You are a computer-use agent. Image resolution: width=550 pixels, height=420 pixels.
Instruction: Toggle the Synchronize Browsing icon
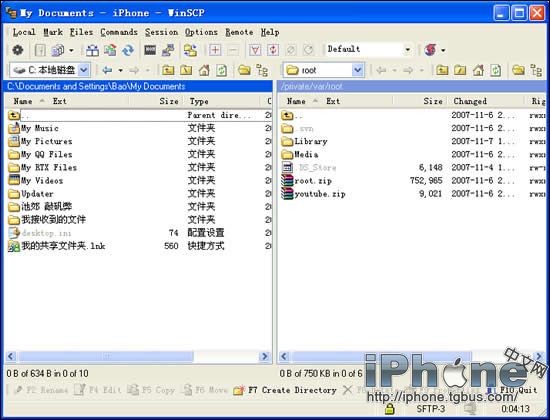[x=190, y=50]
